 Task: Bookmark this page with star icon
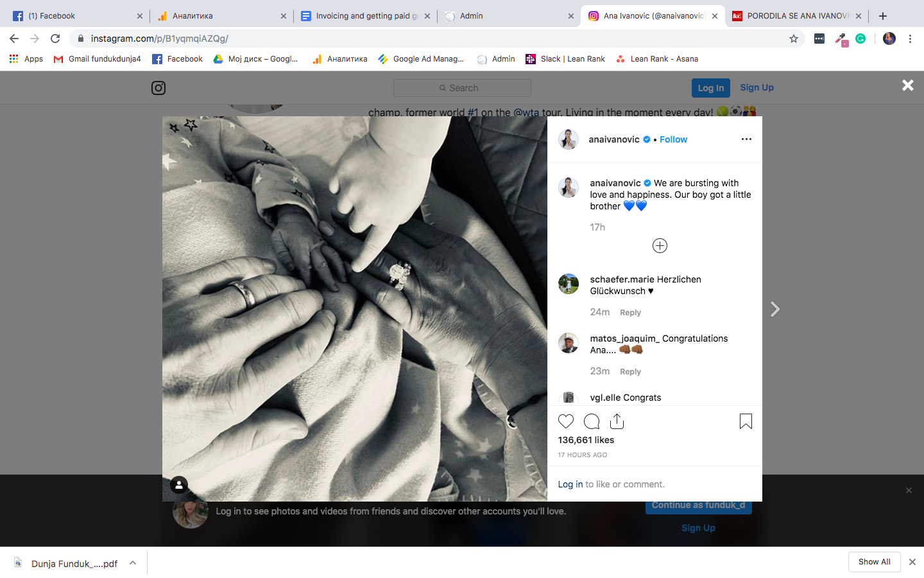794,39
